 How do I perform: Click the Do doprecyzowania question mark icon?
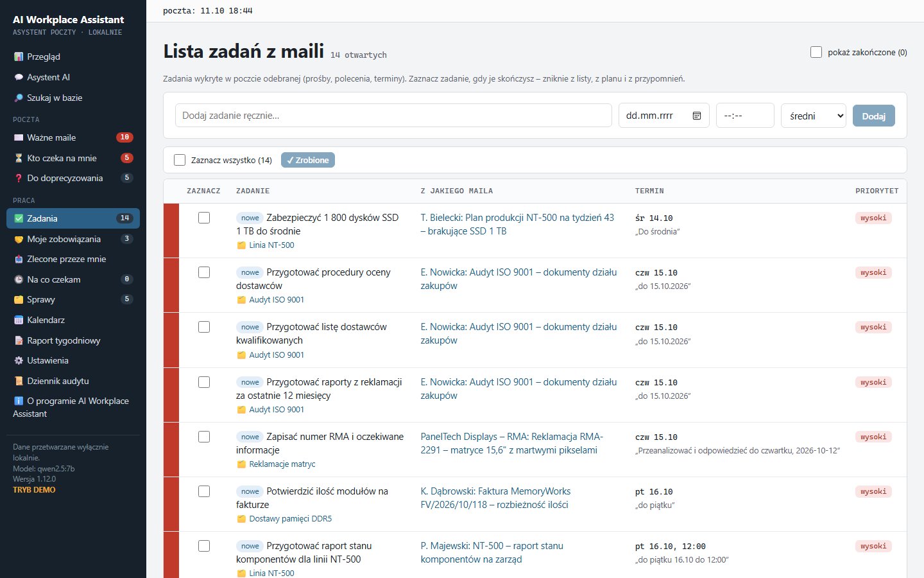click(19, 179)
